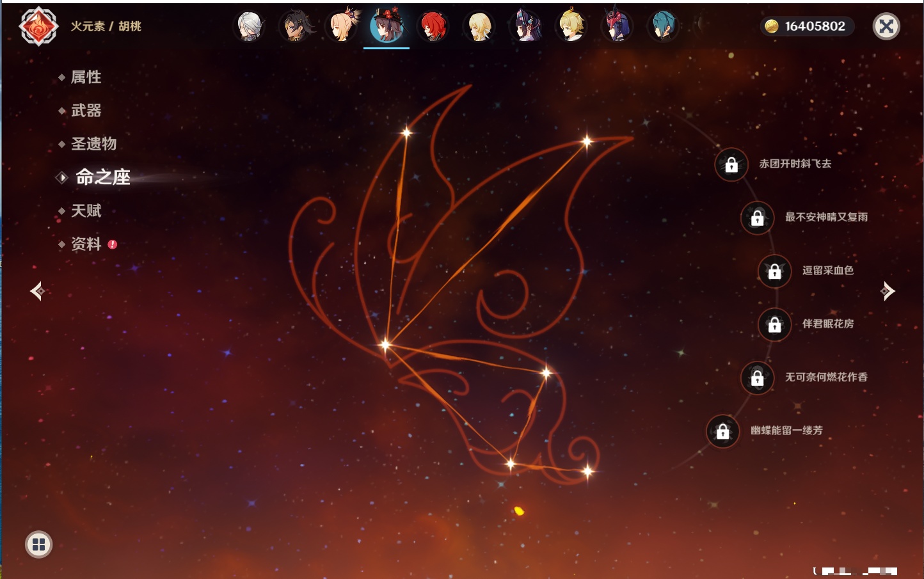
Task: Choose the character with the red tengu mask
Action: (617, 27)
